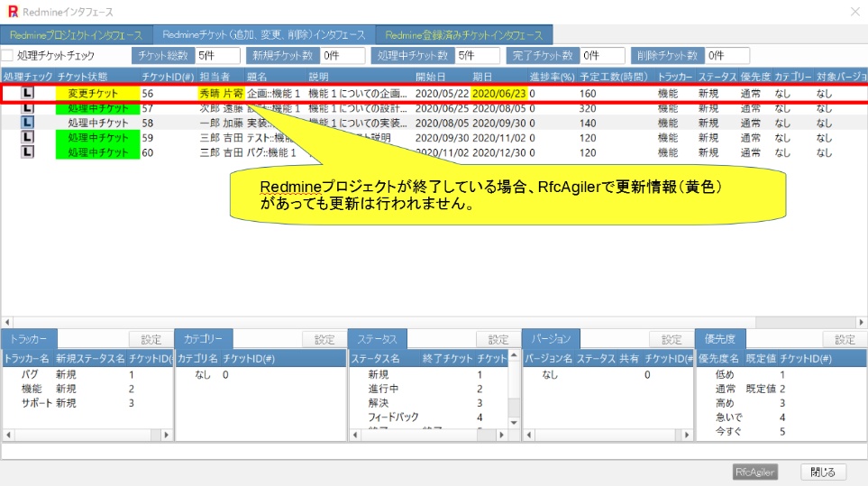Select the バージョン panel tab

click(x=551, y=339)
